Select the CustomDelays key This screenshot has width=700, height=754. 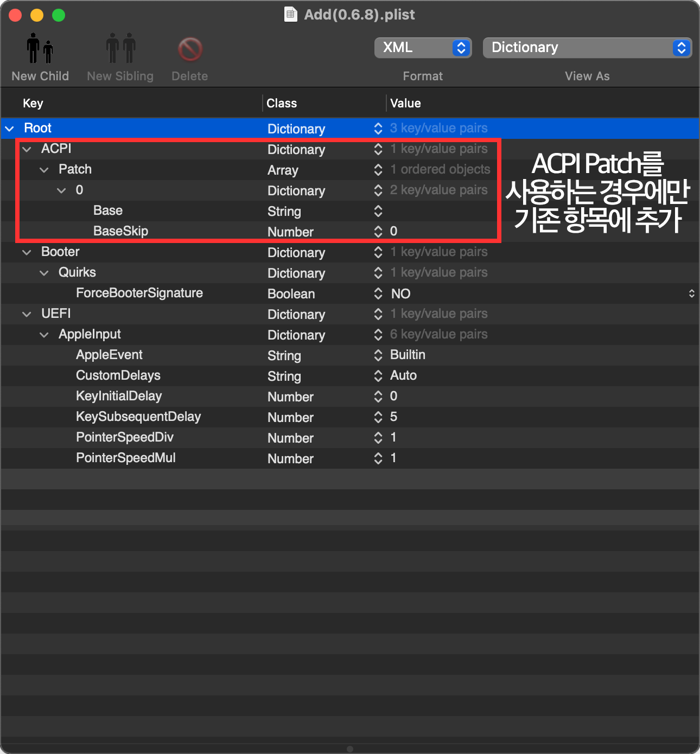118,375
